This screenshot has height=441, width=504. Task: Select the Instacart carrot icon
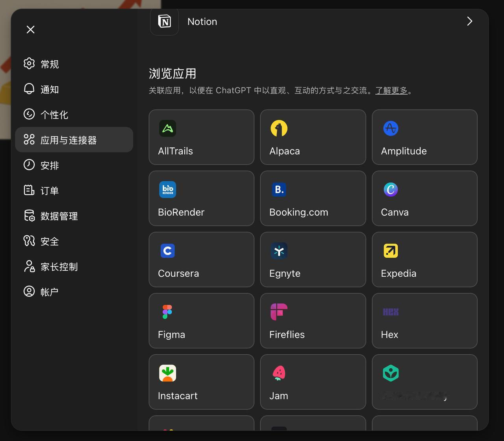coord(168,373)
